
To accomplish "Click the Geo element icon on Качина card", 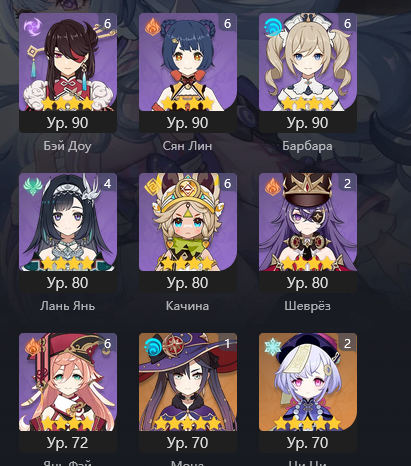I will point(153,187).
